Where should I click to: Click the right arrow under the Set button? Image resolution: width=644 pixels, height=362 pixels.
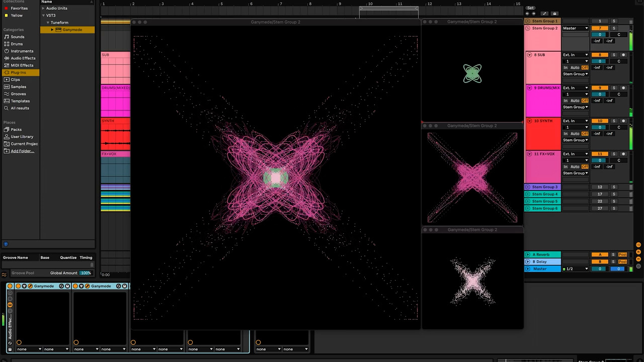click(x=533, y=14)
